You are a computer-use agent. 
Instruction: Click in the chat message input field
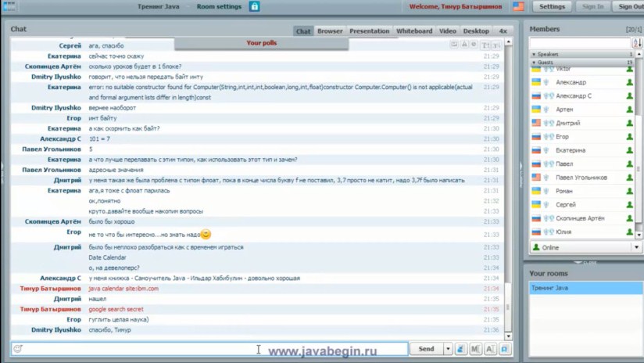click(x=211, y=349)
